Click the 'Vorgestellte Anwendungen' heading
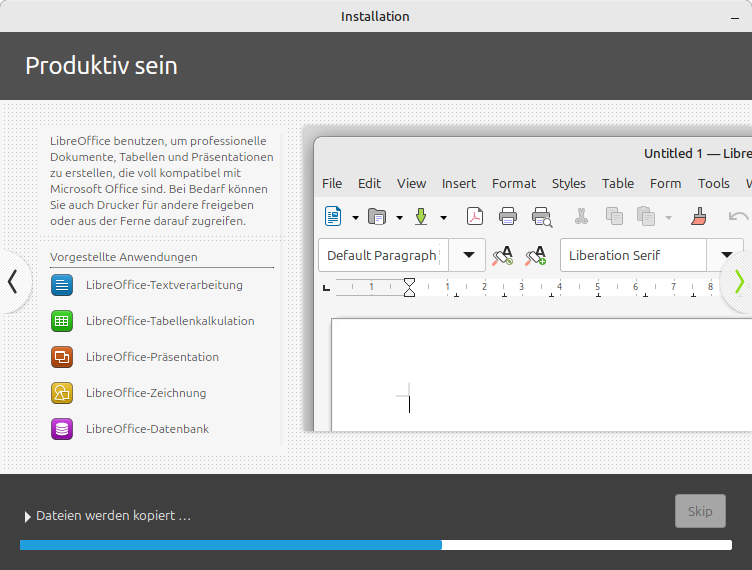The width and height of the screenshot is (752, 570). click(x=124, y=257)
